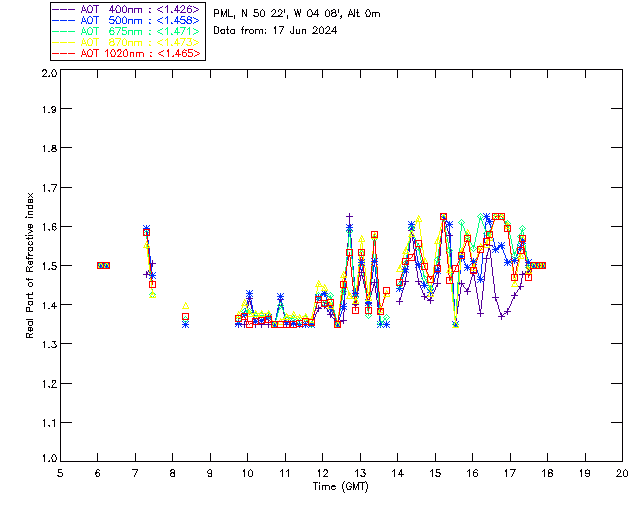This screenshot has width=640, height=512.
Task: Click the 20 tick label on time axis
Action: pyautogui.click(x=622, y=473)
